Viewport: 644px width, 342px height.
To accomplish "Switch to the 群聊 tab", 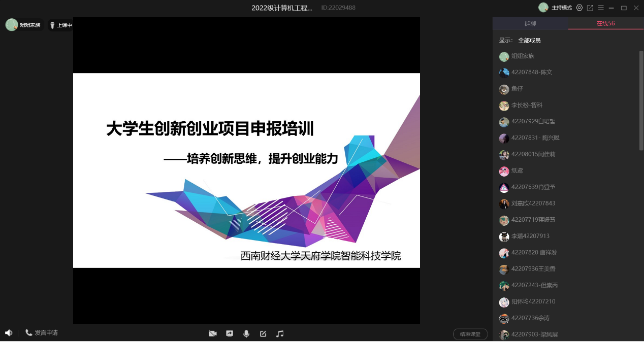I will coord(530,23).
